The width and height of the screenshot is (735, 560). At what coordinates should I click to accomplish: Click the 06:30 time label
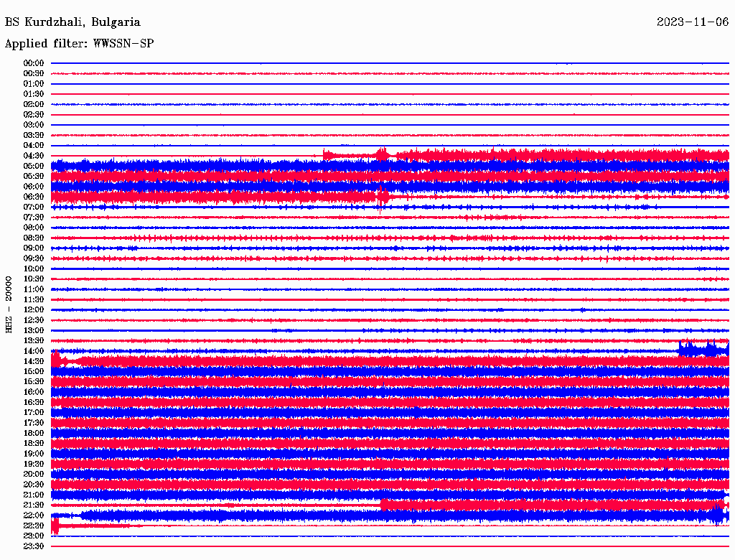[34, 197]
